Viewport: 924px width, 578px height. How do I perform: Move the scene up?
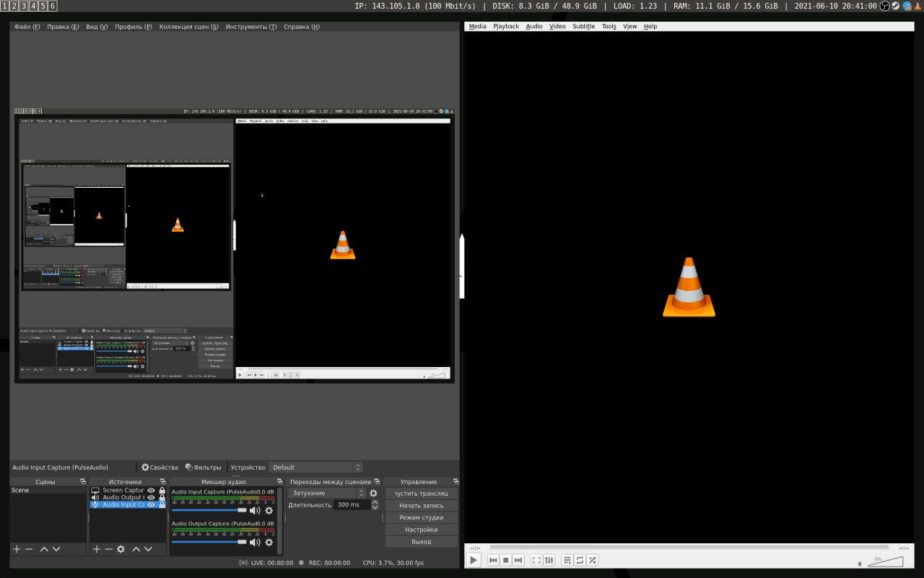tap(44, 549)
